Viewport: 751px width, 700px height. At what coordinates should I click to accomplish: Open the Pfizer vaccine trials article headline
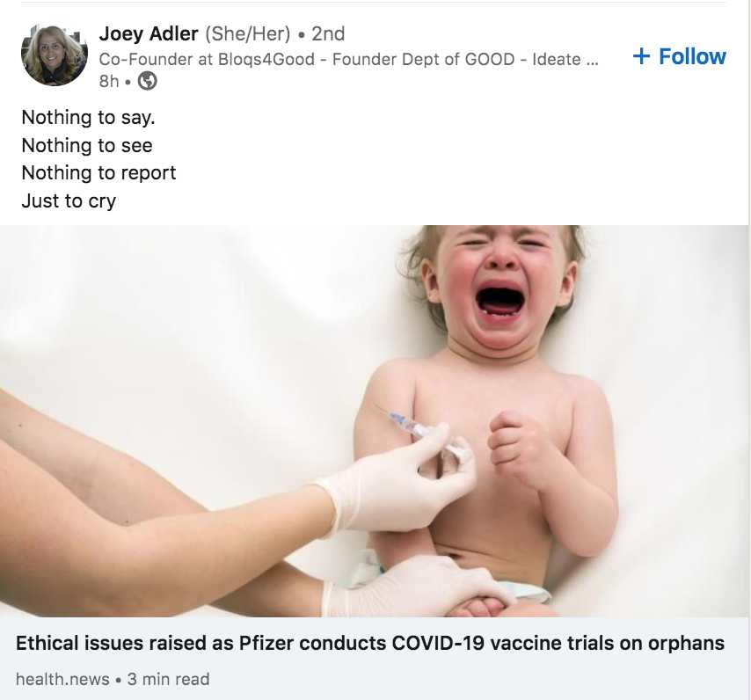(x=369, y=643)
